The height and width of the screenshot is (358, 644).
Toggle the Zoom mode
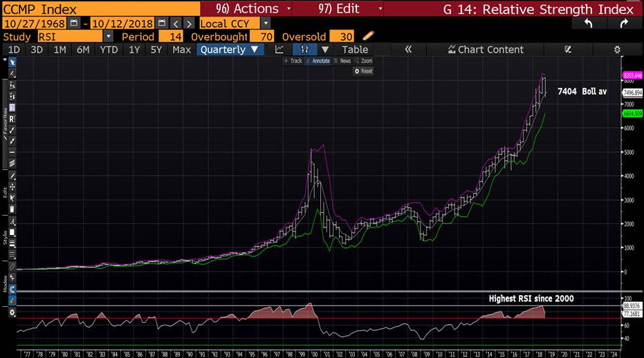(x=364, y=61)
